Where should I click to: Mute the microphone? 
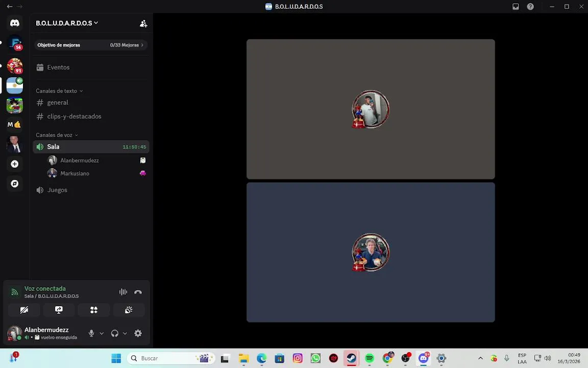pyautogui.click(x=91, y=333)
